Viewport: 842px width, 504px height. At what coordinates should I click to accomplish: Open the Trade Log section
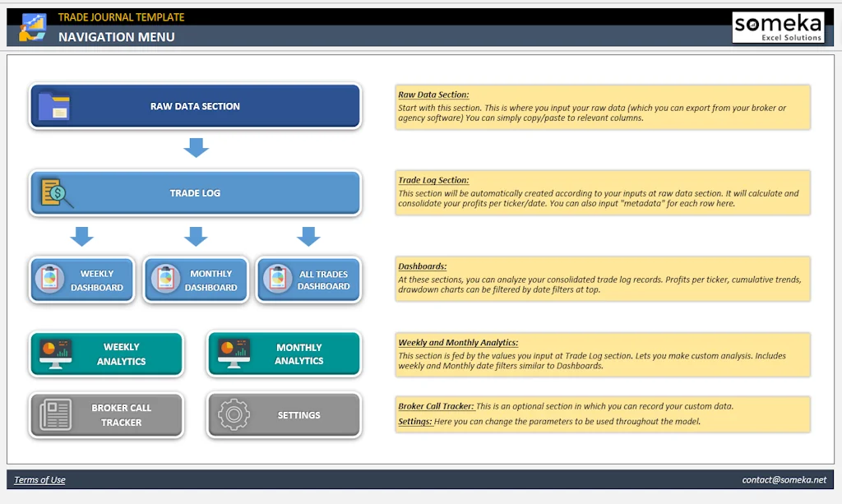tap(195, 192)
